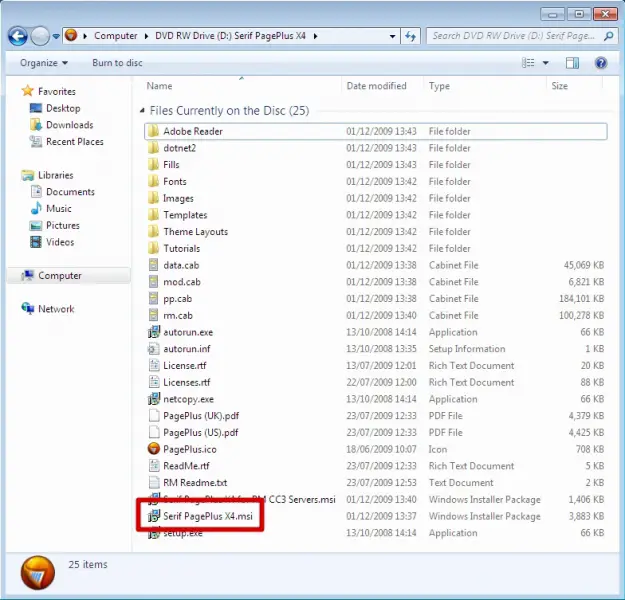
Task: Click the disabled Forward arrow button
Action: (x=40, y=37)
